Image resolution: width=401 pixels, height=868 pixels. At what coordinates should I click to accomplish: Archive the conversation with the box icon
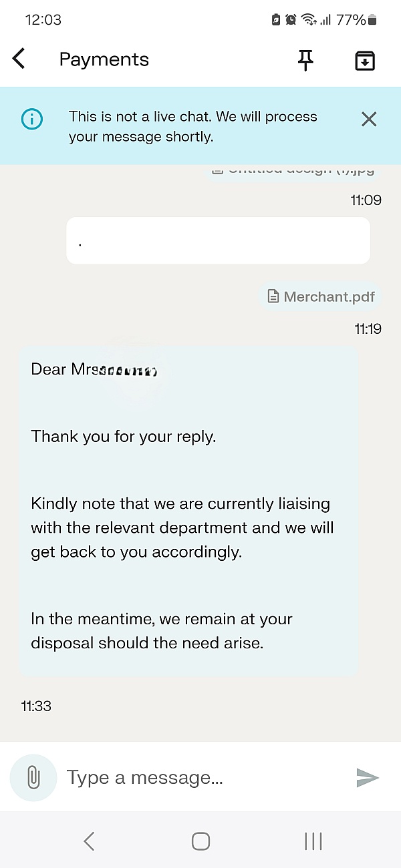(x=364, y=61)
